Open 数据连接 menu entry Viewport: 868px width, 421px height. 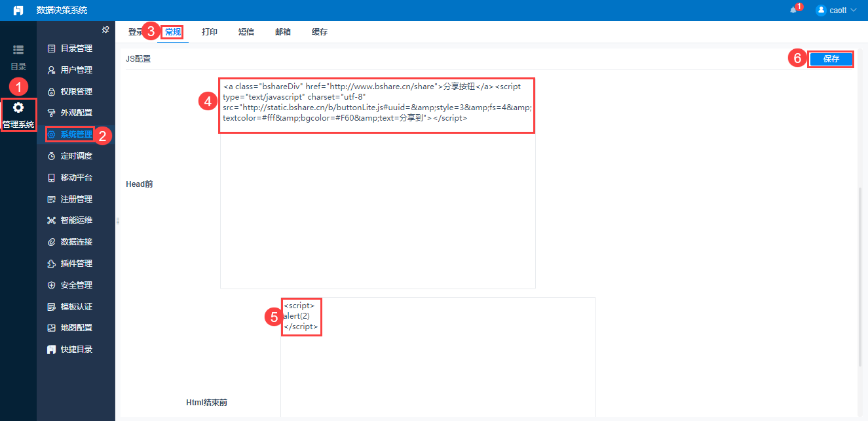[x=76, y=242]
